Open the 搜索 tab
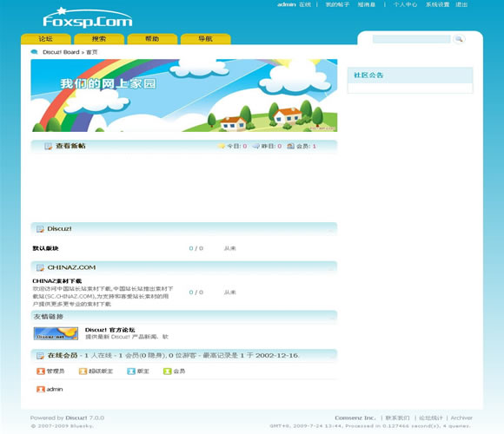 (99, 39)
